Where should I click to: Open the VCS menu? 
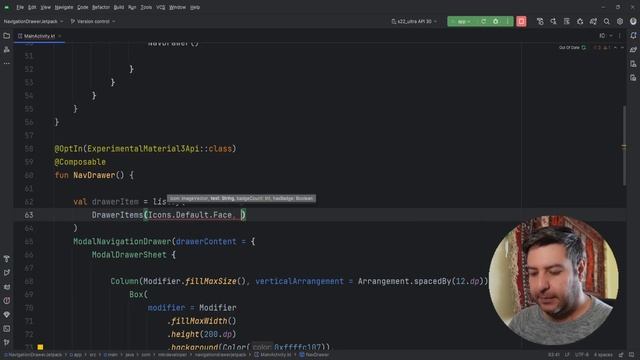161,7
